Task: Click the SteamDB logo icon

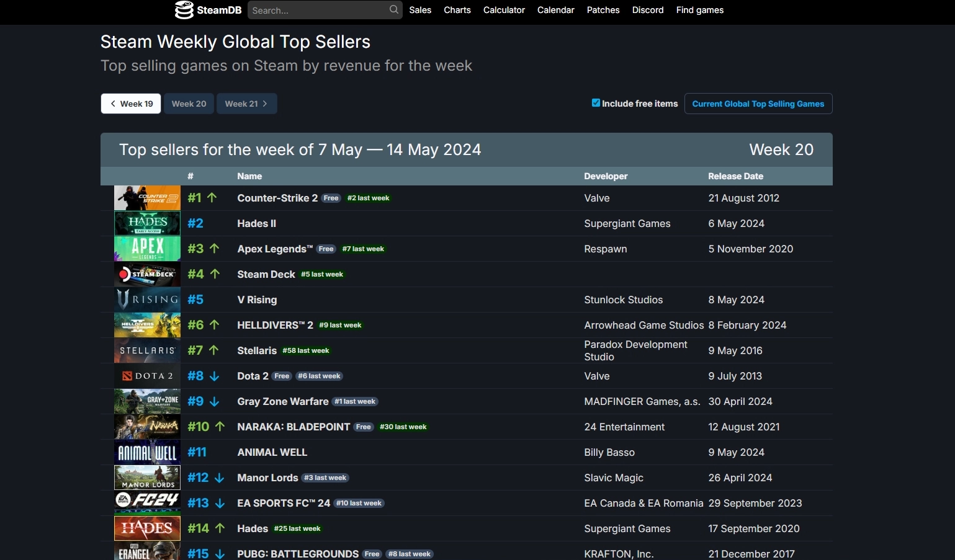Action: coord(184,10)
